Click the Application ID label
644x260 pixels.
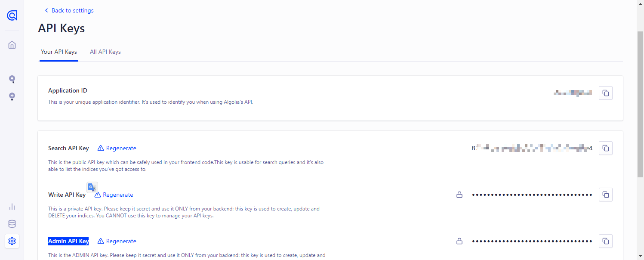(x=68, y=90)
